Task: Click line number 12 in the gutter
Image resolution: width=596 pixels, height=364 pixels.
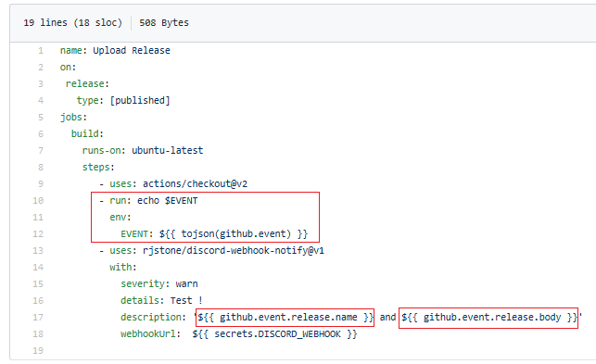Action: [x=38, y=234]
